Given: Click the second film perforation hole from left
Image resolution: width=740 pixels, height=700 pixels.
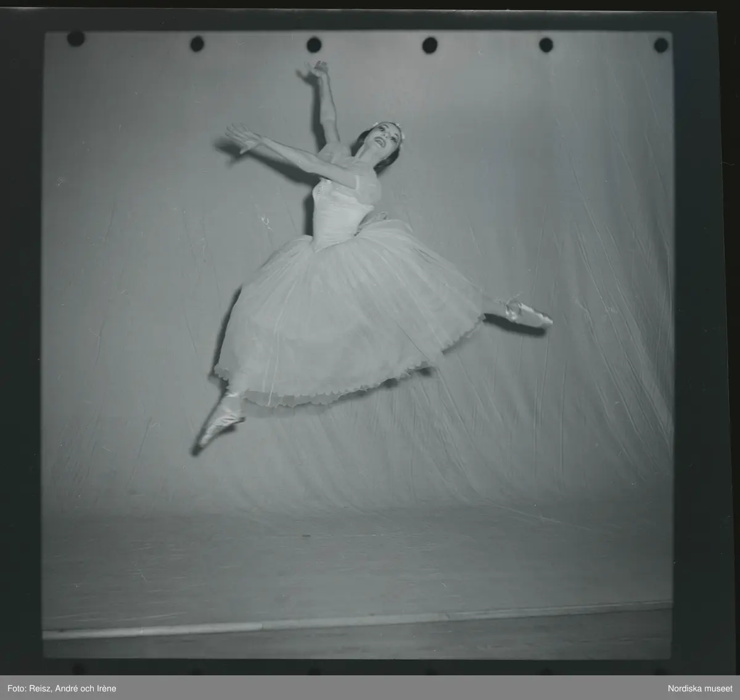Looking at the screenshot, I should tap(197, 43).
